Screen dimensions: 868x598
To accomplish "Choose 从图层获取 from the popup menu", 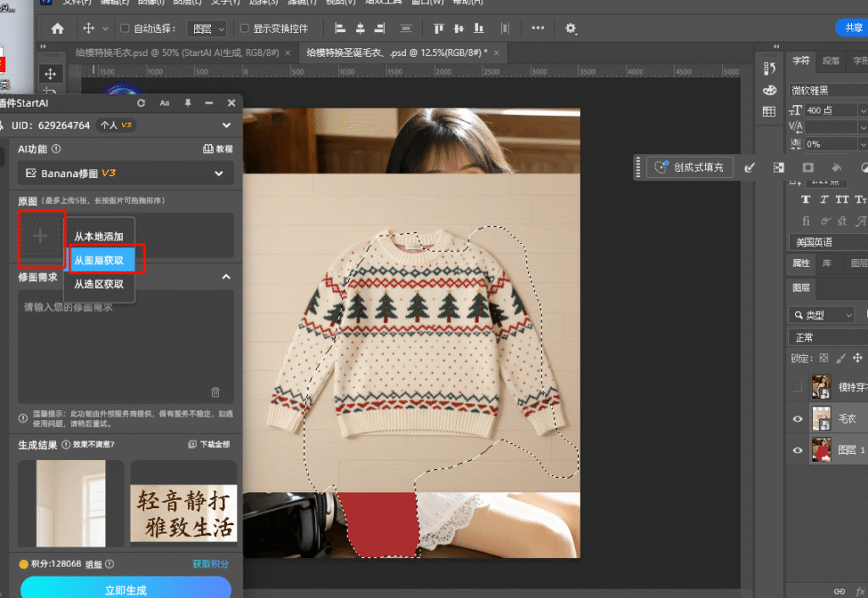I will pyautogui.click(x=99, y=260).
